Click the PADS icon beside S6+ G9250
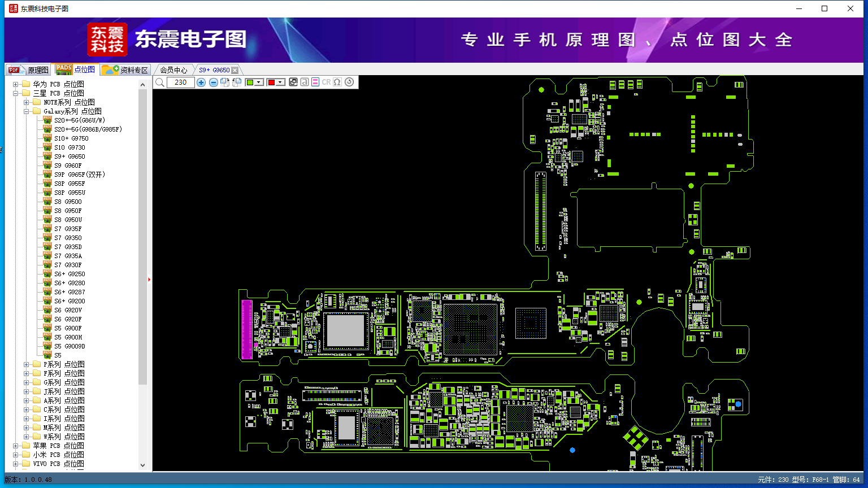868x488 pixels. tap(47, 274)
